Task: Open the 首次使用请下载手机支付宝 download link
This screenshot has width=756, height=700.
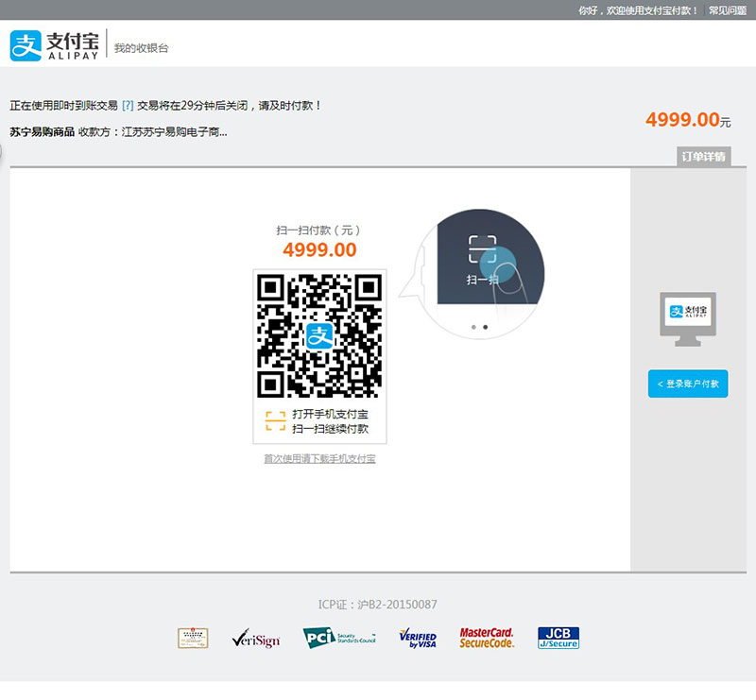Action: click(x=319, y=459)
